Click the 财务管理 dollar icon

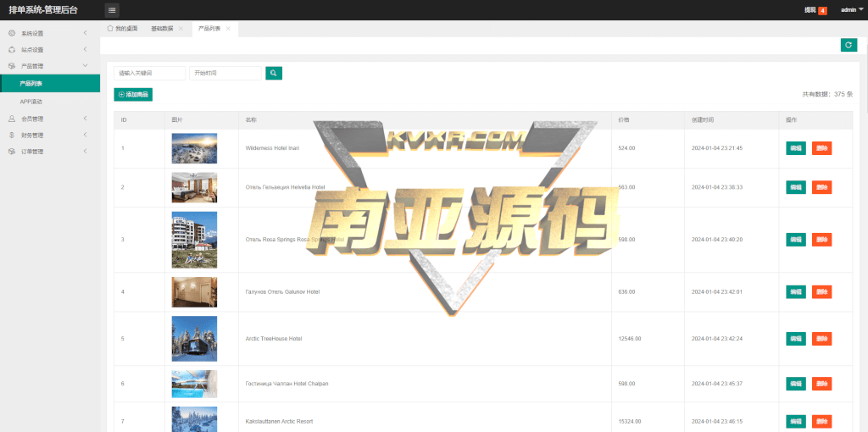(12, 135)
